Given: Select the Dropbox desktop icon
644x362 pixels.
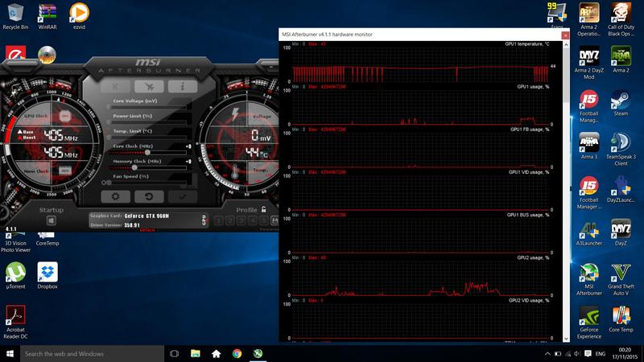Looking at the screenshot, I should 47,275.
